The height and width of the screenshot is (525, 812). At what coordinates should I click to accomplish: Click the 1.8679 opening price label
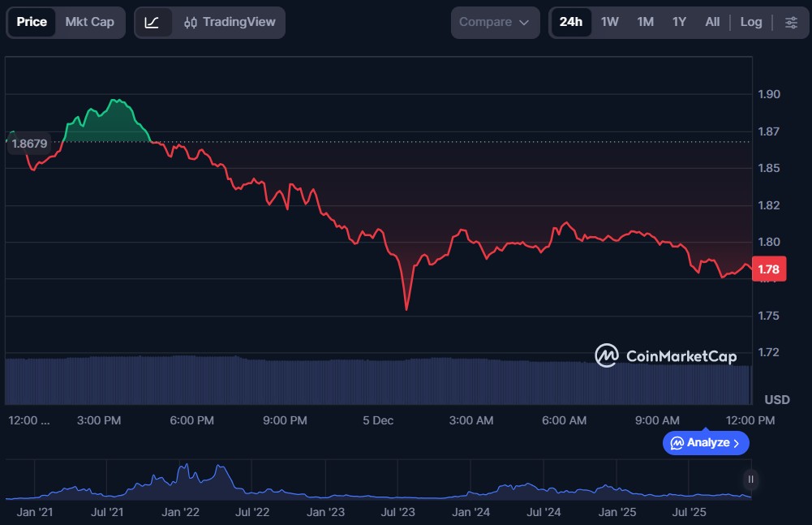(29, 143)
